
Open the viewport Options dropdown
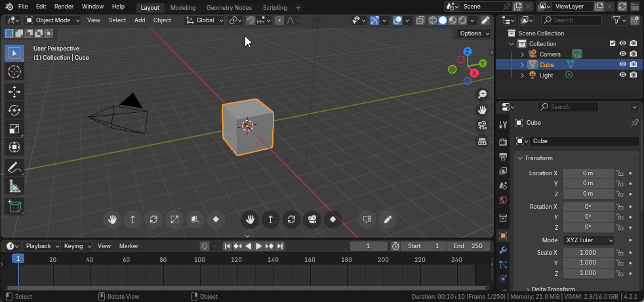click(x=474, y=33)
